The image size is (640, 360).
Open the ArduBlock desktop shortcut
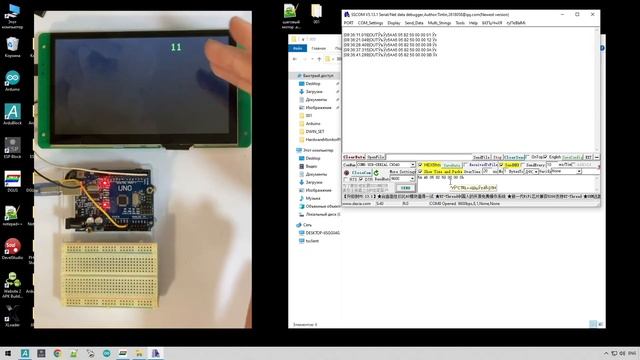[x=12, y=114]
